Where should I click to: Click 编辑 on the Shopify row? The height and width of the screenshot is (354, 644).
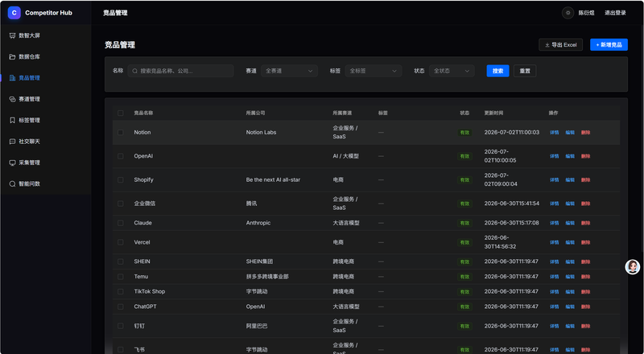(570, 180)
